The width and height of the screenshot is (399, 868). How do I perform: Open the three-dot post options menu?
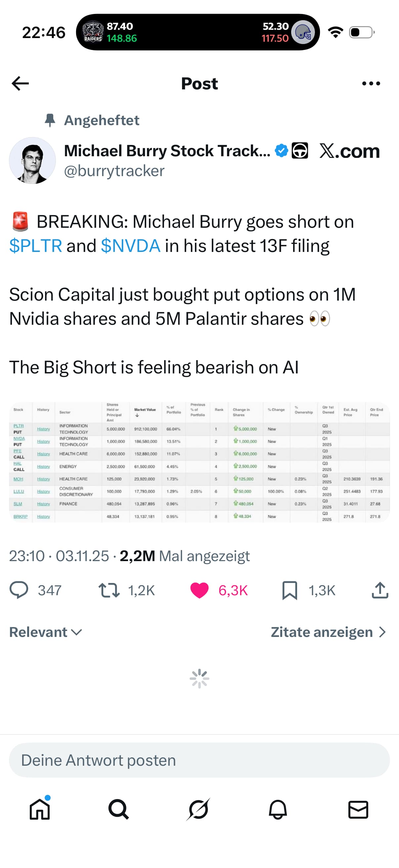[371, 83]
